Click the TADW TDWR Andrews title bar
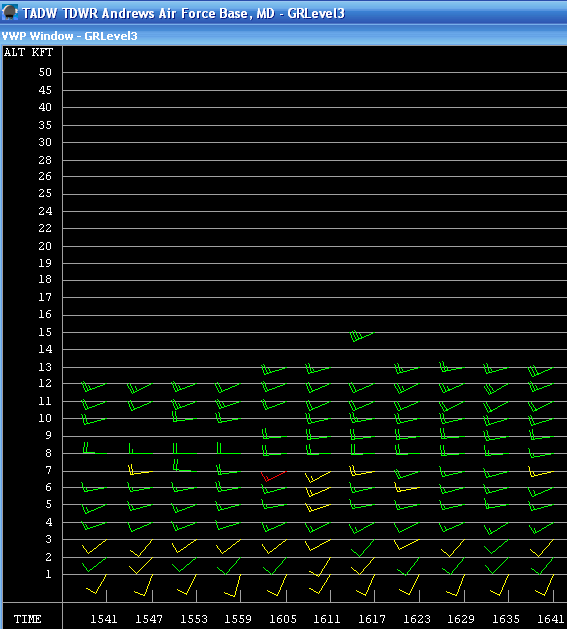567x629 pixels. pyautogui.click(x=283, y=12)
